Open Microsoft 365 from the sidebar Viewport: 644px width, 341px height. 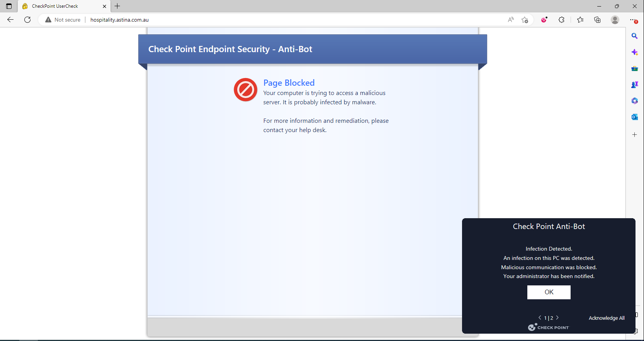[x=634, y=101]
